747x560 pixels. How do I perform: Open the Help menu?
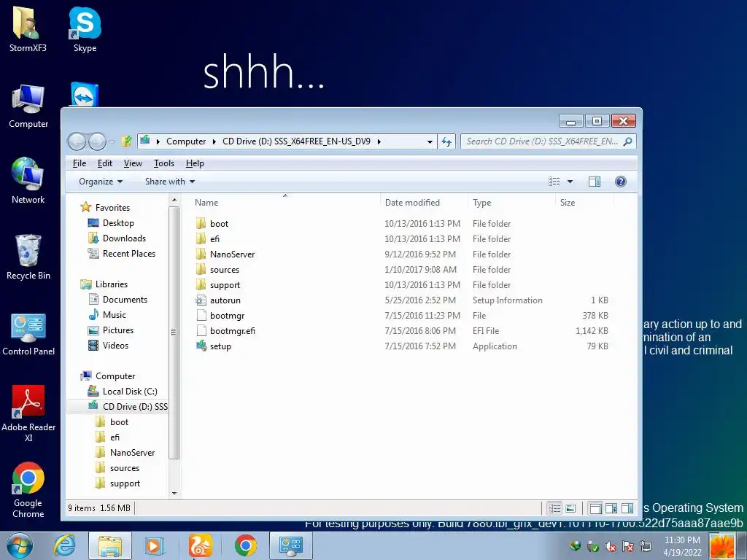coord(195,163)
